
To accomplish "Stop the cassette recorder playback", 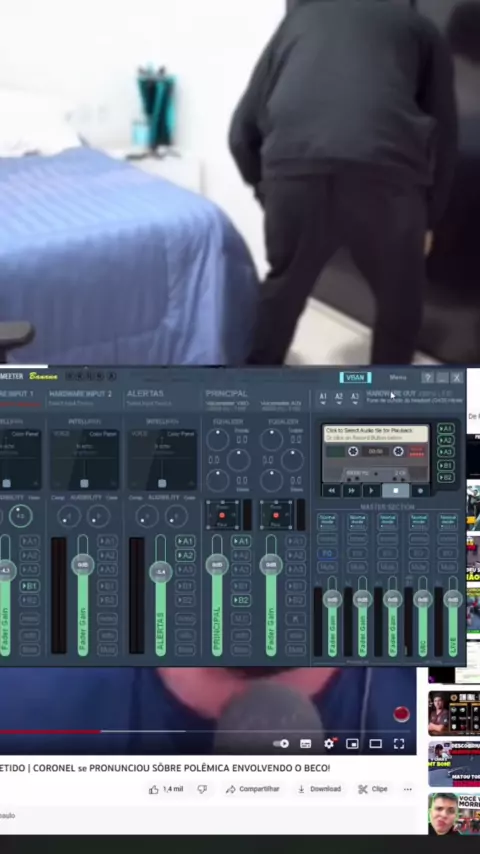I will pyautogui.click(x=396, y=491).
